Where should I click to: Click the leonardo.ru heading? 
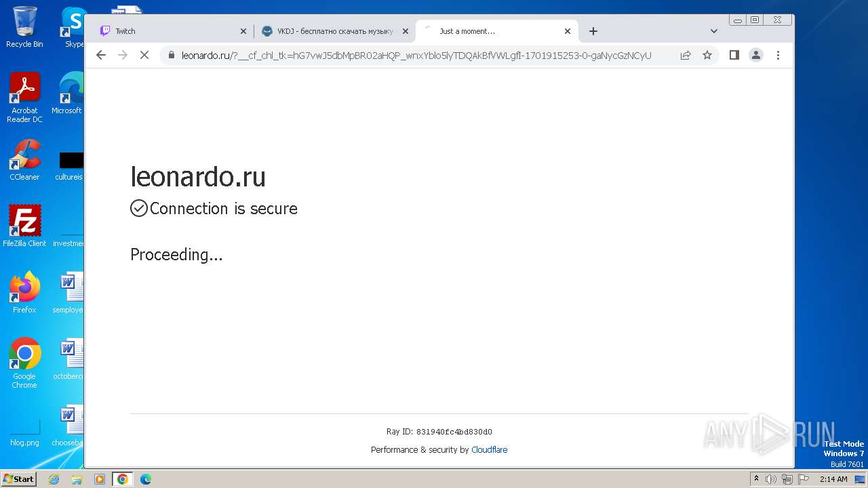tap(198, 177)
